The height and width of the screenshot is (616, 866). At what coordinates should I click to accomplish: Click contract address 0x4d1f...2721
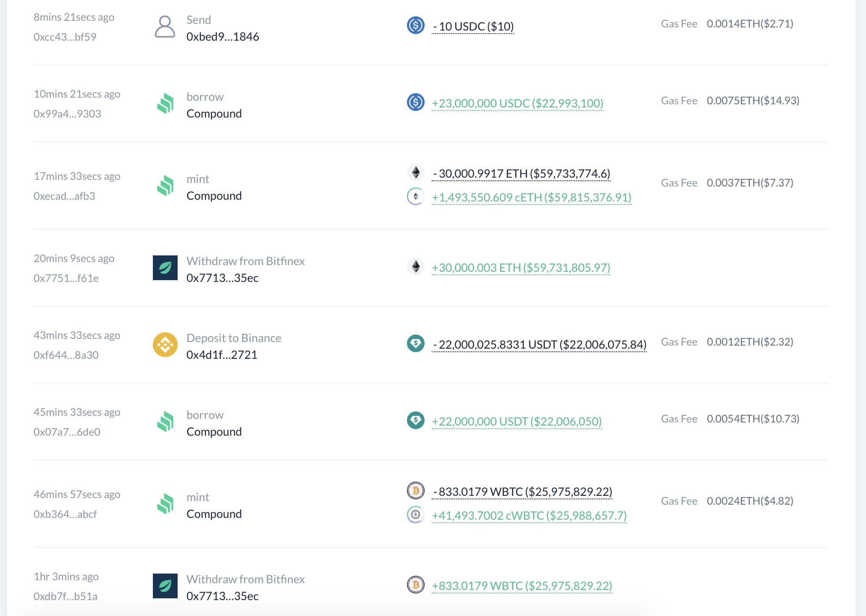(x=222, y=354)
